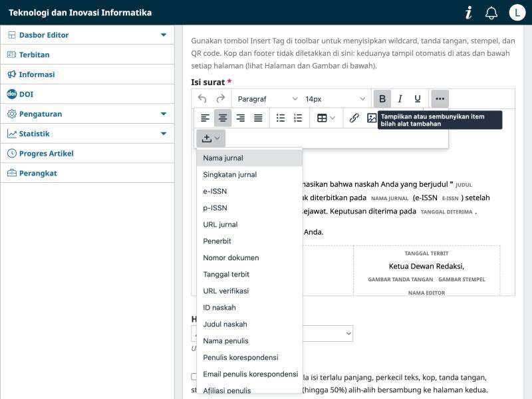Toggle italic formatting

pos(400,98)
